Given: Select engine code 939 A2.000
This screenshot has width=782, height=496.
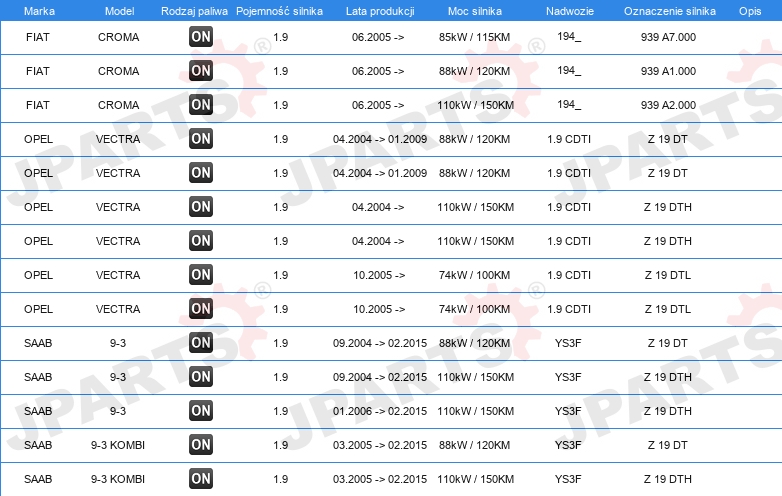Looking at the screenshot, I should (668, 105).
